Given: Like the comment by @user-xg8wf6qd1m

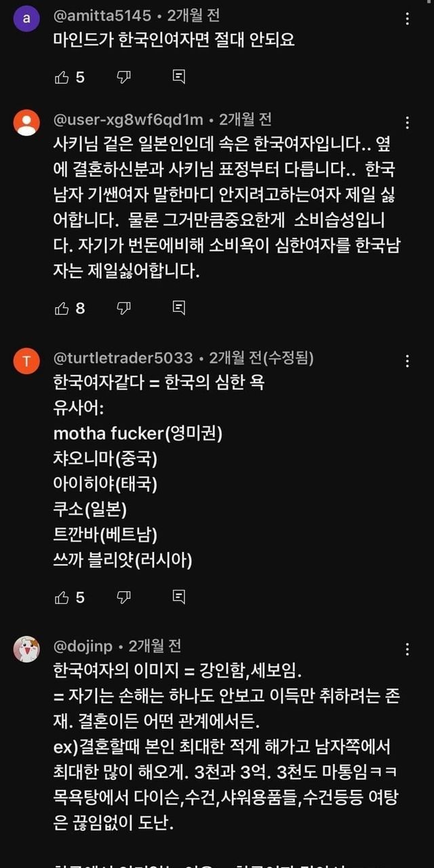Looking at the screenshot, I should pyautogui.click(x=62, y=309).
